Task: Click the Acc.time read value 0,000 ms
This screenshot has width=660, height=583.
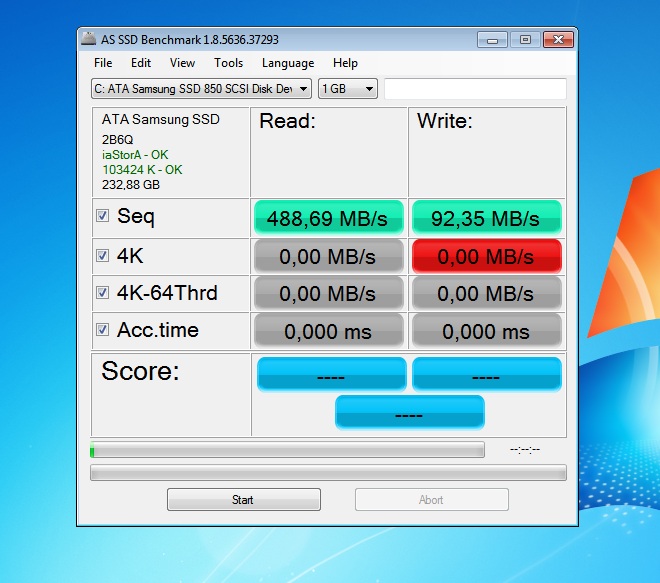Action: [x=329, y=331]
